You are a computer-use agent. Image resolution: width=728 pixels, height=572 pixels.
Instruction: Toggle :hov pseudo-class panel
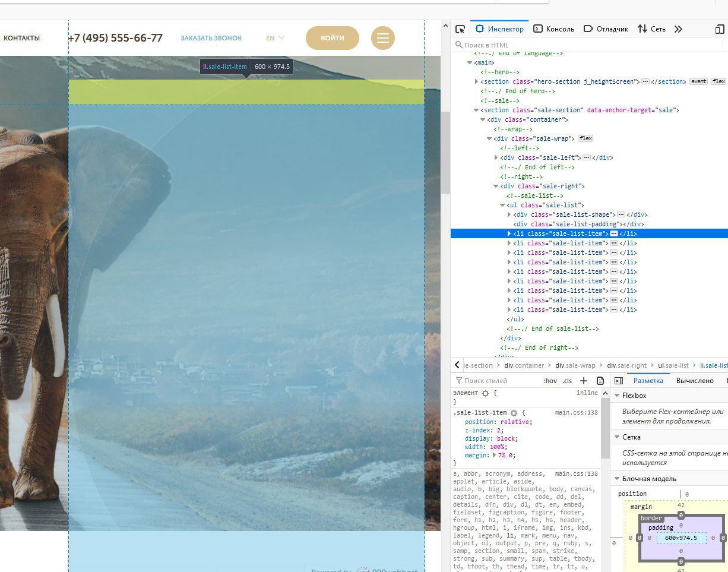coord(550,381)
